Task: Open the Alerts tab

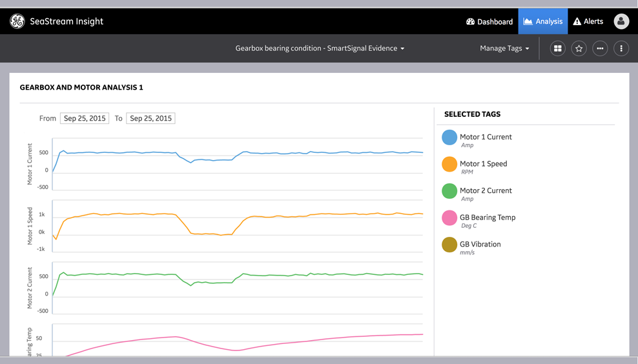Action: 588,21
